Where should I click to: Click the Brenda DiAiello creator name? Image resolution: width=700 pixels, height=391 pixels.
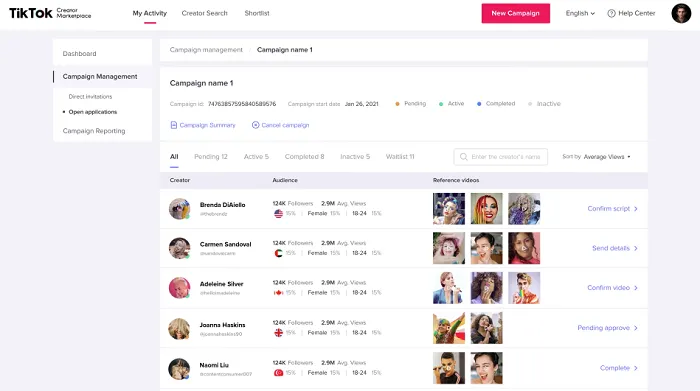pos(222,205)
